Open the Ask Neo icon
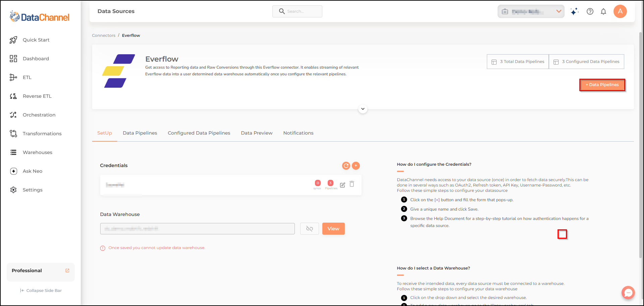Screen dimensions: 644x306 click(13, 171)
